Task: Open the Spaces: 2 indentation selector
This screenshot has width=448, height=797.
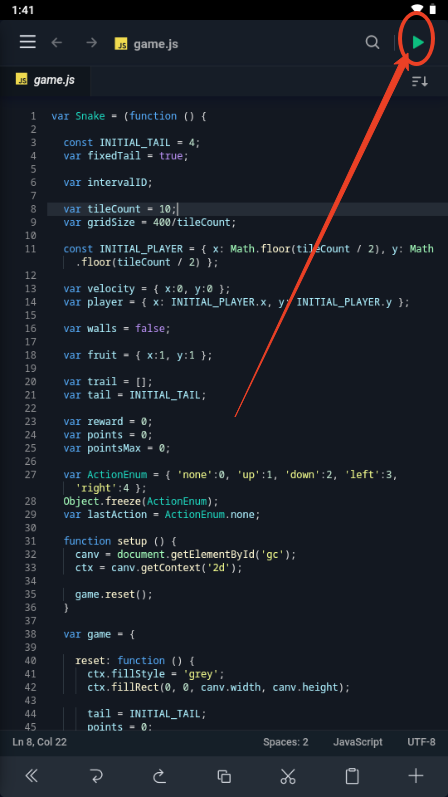Action: pos(286,742)
